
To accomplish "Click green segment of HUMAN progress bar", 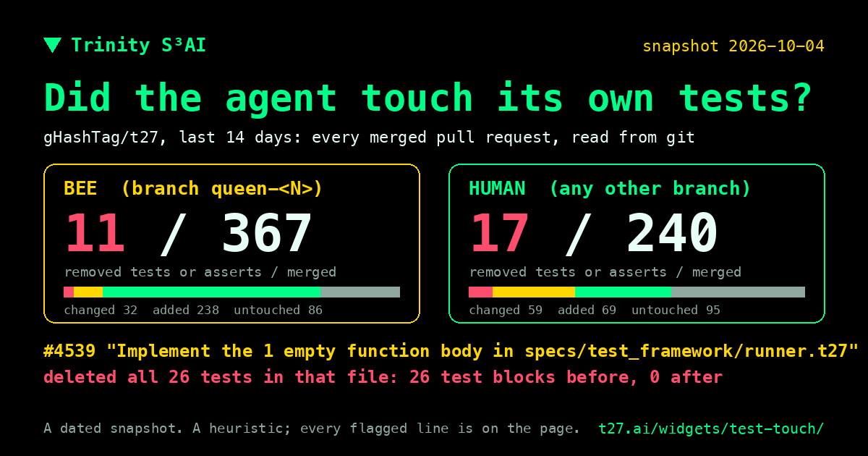I will [x=623, y=292].
